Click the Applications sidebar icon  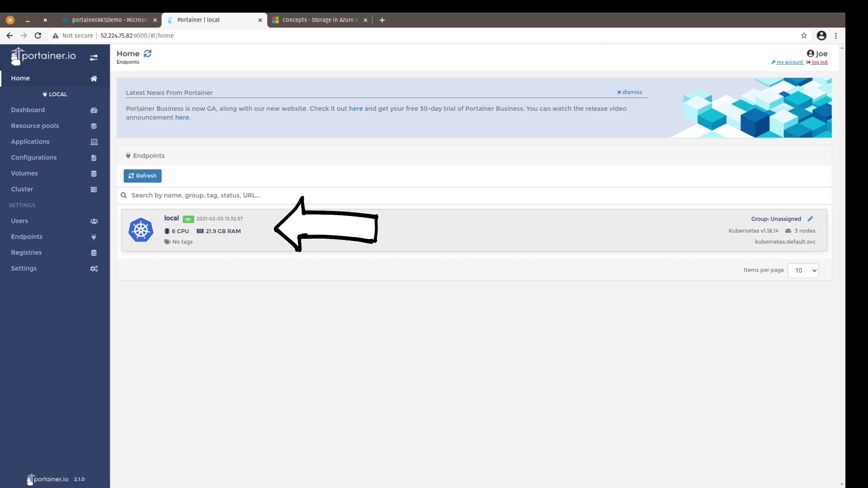point(94,142)
